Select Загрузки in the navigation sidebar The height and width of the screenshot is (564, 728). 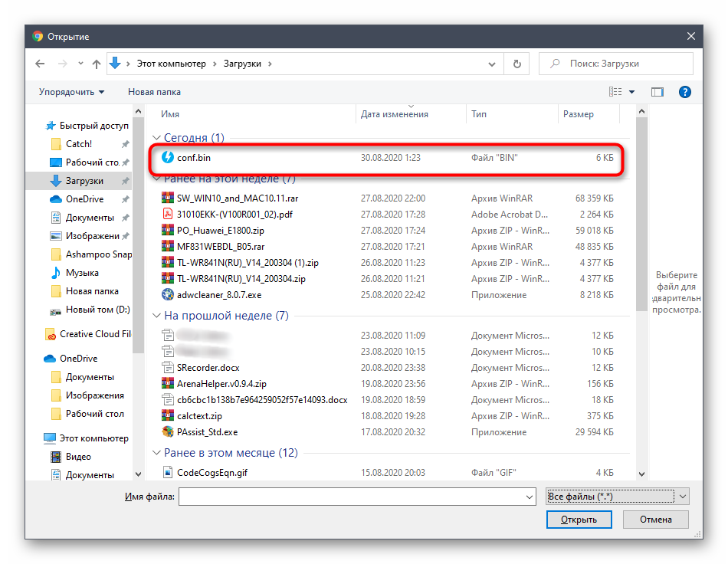(x=84, y=181)
